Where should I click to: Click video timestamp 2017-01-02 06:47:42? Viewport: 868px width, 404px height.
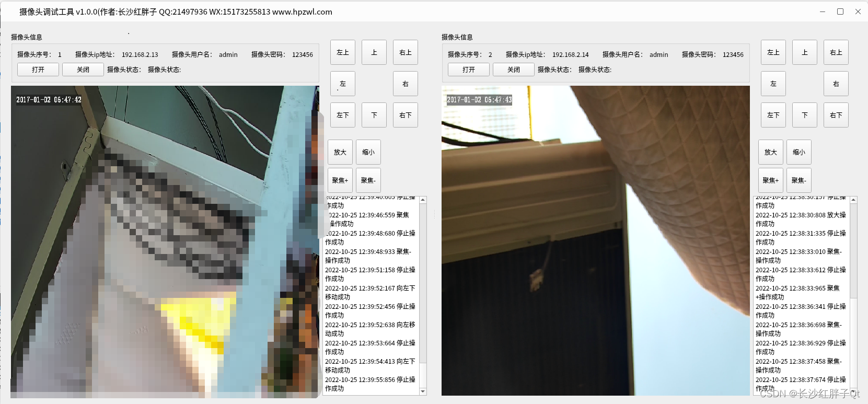point(49,100)
